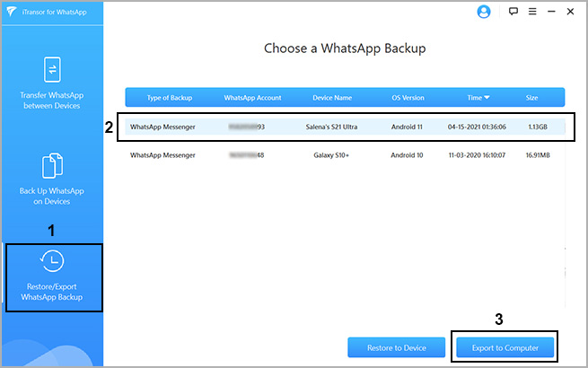Click the Transfer WhatsApp between Devices icon

click(x=51, y=70)
